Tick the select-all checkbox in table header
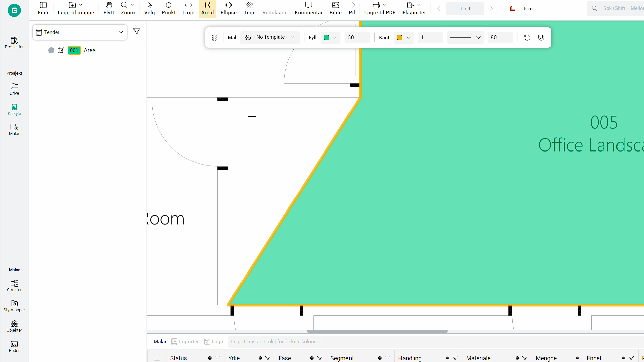 pos(157,358)
